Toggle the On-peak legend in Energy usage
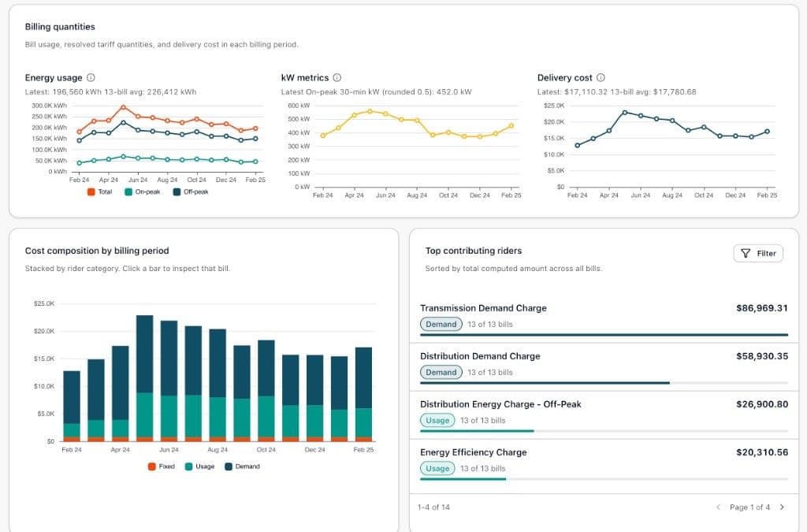807x532 pixels. (x=143, y=192)
